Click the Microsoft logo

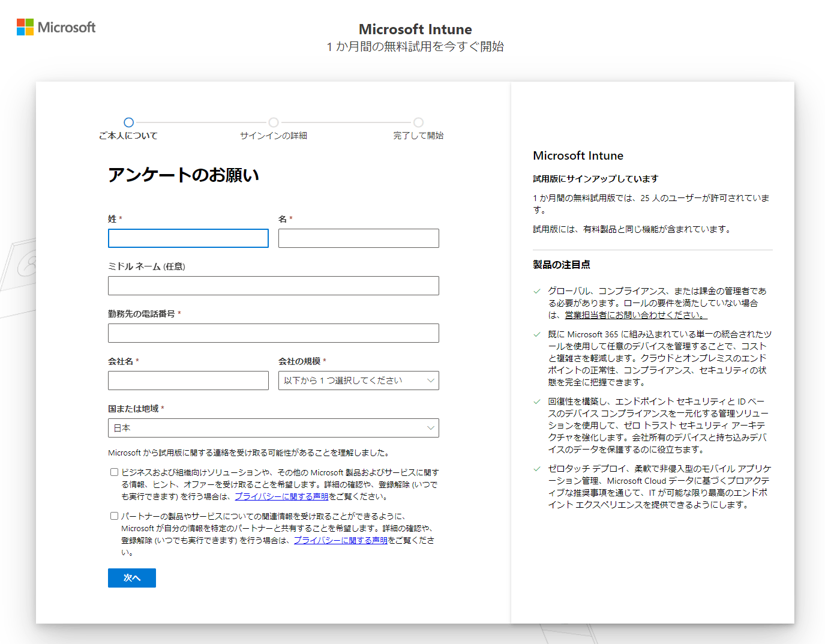click(x=56, y=27)
